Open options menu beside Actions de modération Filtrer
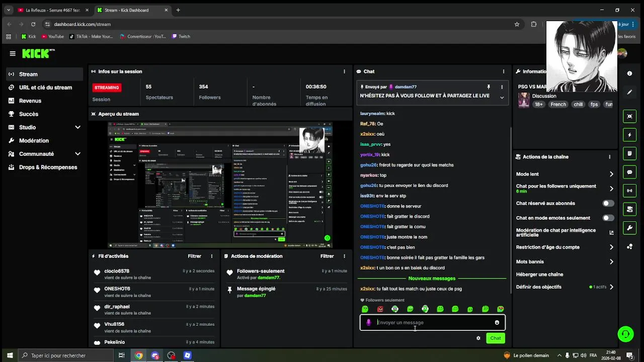This screenshot has height=362, width=644. coord(344,256)
